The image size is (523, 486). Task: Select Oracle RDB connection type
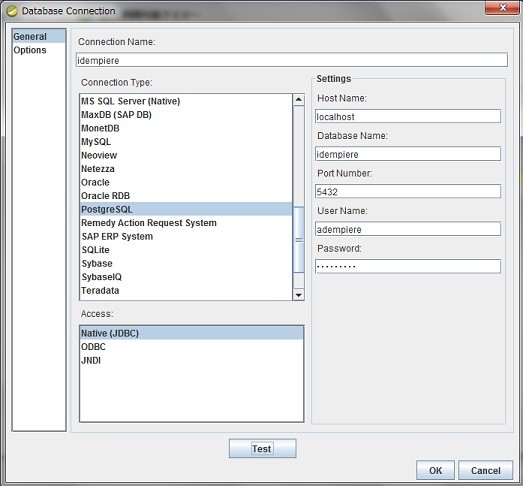pyautogui.click(x=186, y=196)
